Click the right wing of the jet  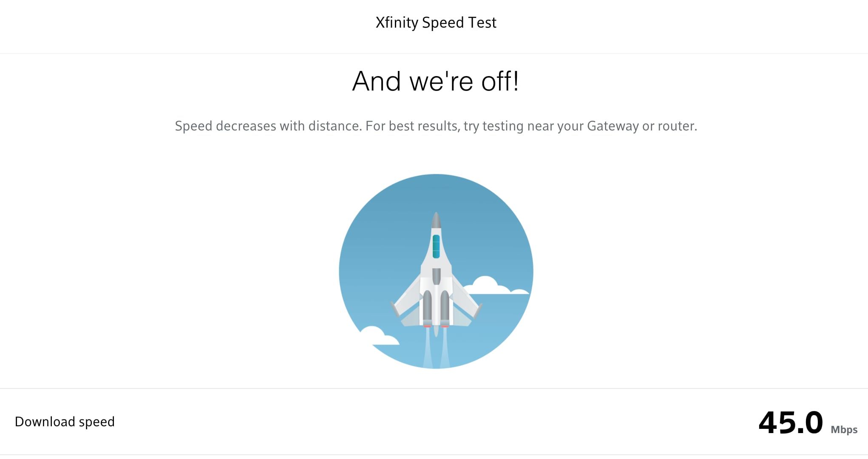pyautogui.click(x=465, y=299)
